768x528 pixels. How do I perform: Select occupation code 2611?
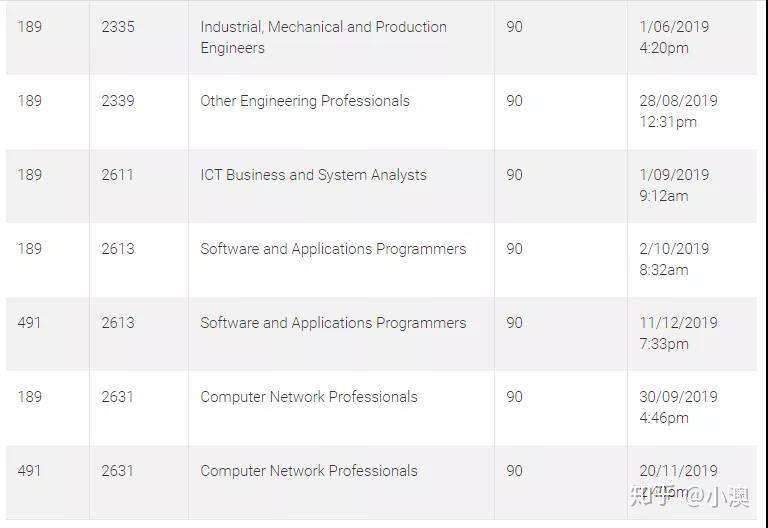coord(118,175)
